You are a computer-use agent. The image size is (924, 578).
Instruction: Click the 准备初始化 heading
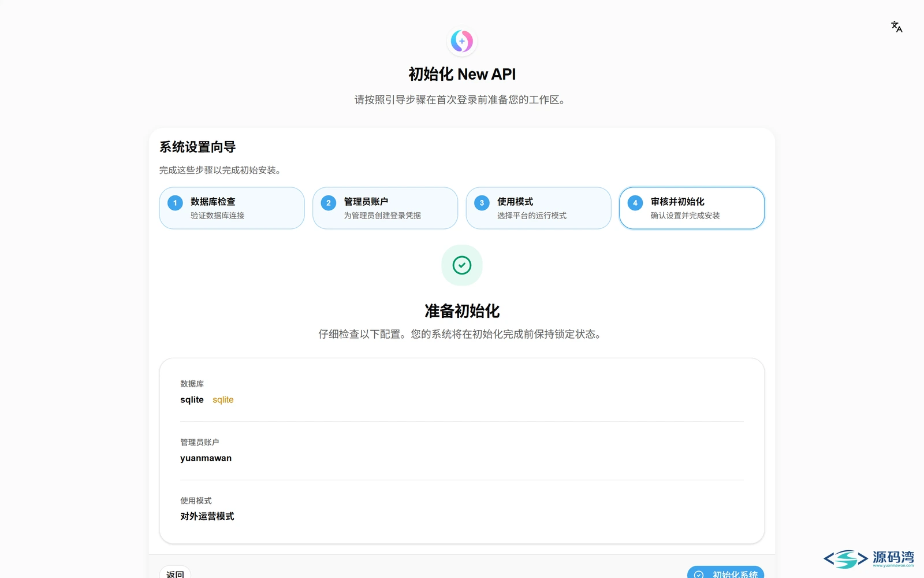(462, 311)
